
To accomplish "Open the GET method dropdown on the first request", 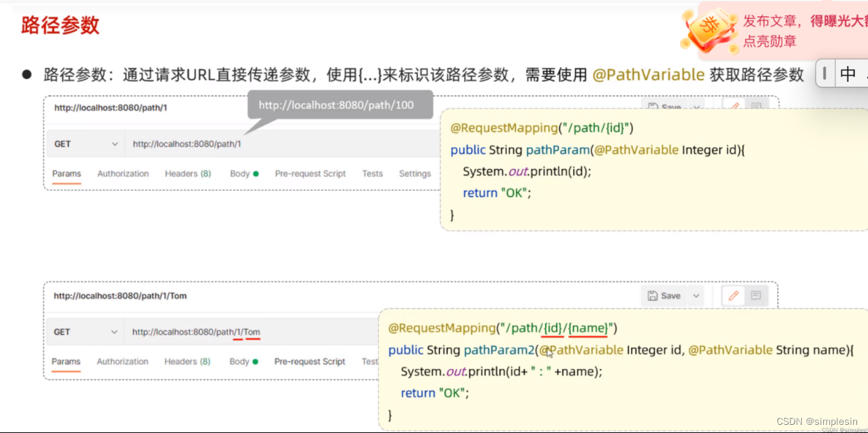I will [85, 144].
